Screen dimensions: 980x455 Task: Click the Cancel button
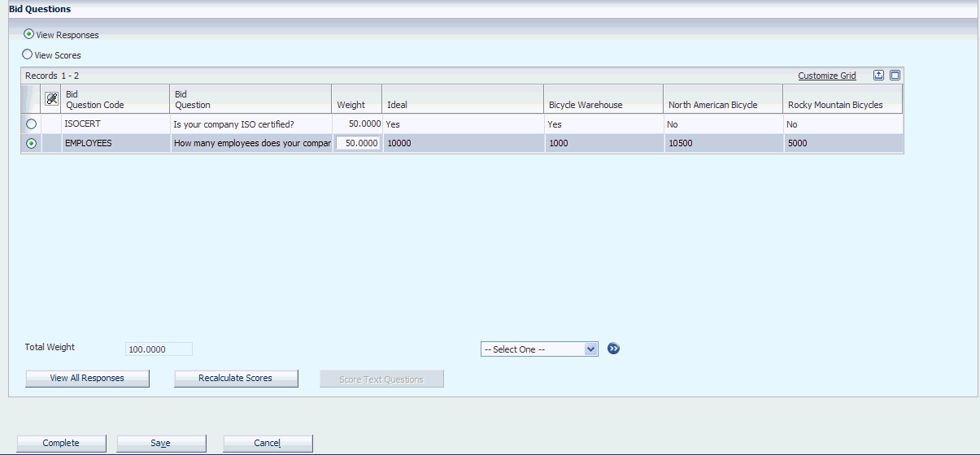tap(268, 443)
